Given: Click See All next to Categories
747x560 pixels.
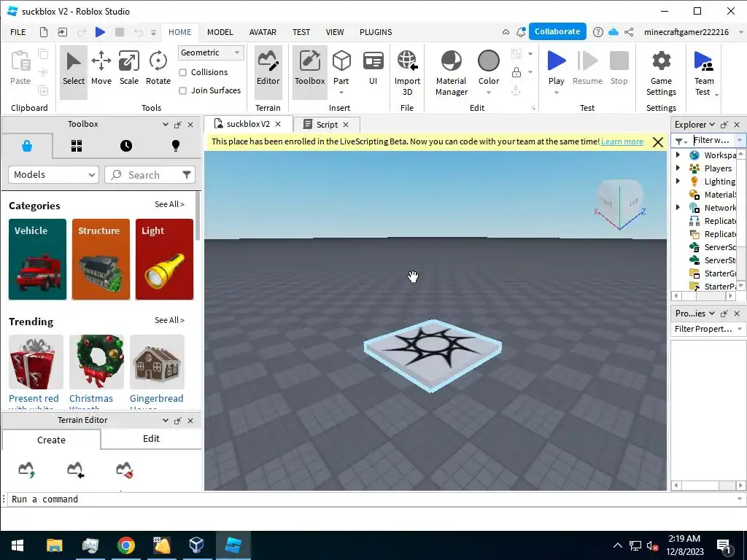Looking at the screenshot, I should [169, 204].
